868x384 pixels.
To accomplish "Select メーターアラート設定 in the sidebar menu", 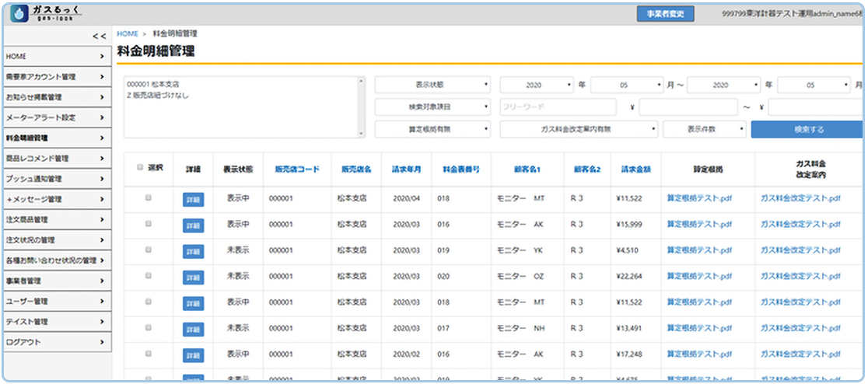I will (55, 117).
